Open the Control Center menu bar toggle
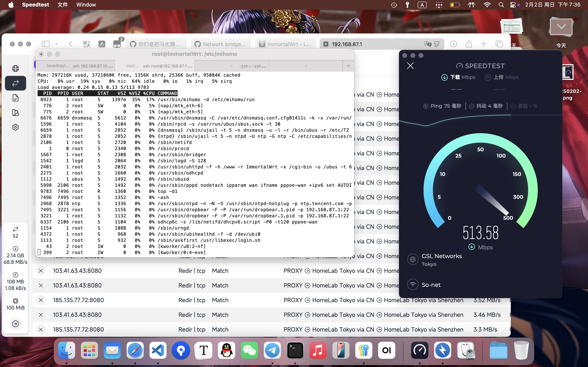Screen dimensions: 588x367 click(x=512, y=5)
